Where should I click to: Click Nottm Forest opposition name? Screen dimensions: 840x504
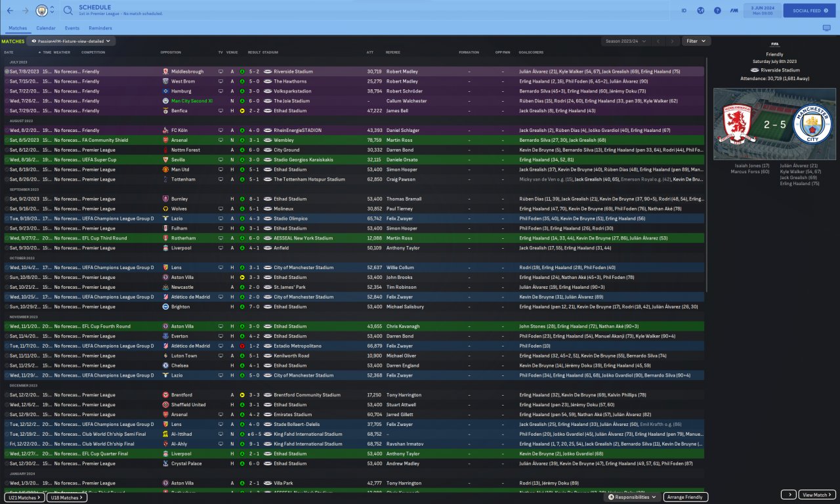pyautogui.click(x=184, y=150)
